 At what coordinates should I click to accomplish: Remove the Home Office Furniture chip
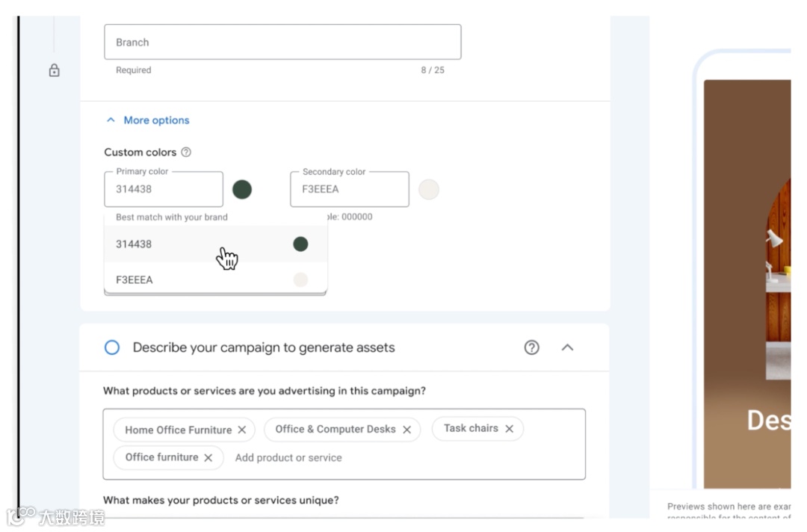(x=242, y=430)
